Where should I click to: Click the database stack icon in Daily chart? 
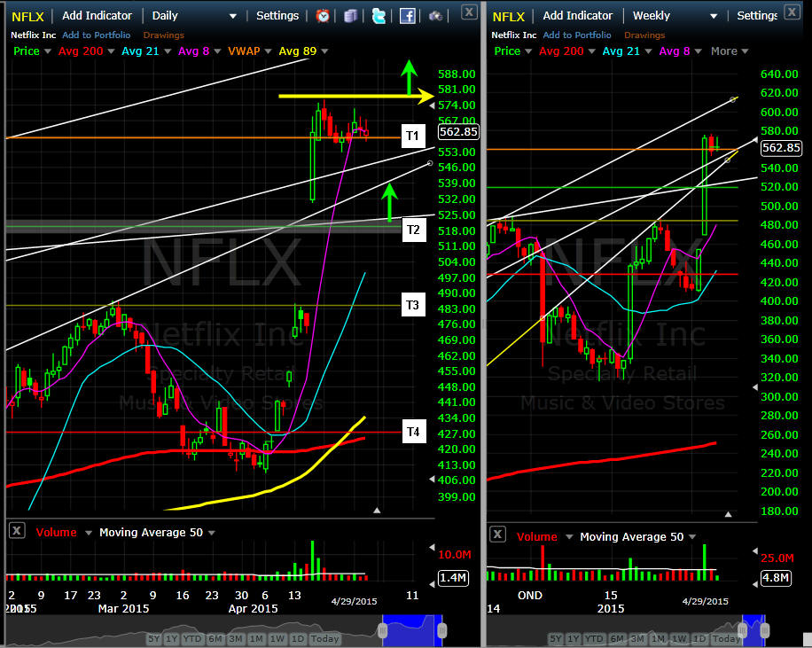coord(350,16)
